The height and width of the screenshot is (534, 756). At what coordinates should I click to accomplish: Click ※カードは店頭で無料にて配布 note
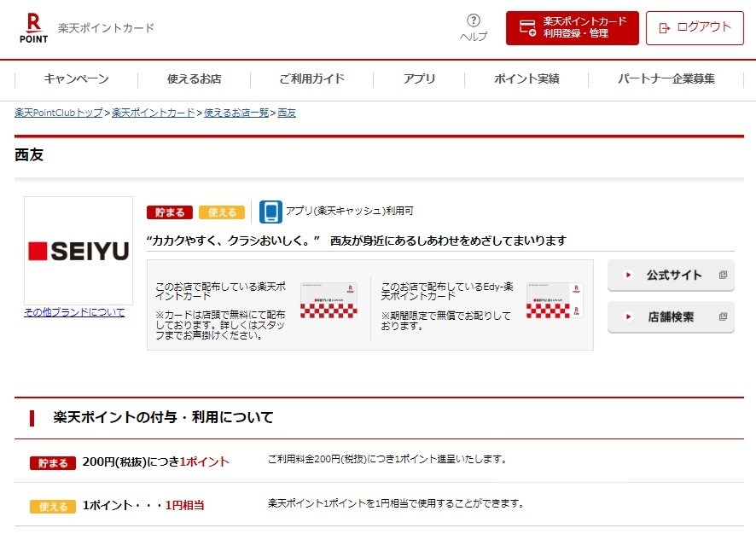(221, 325)
